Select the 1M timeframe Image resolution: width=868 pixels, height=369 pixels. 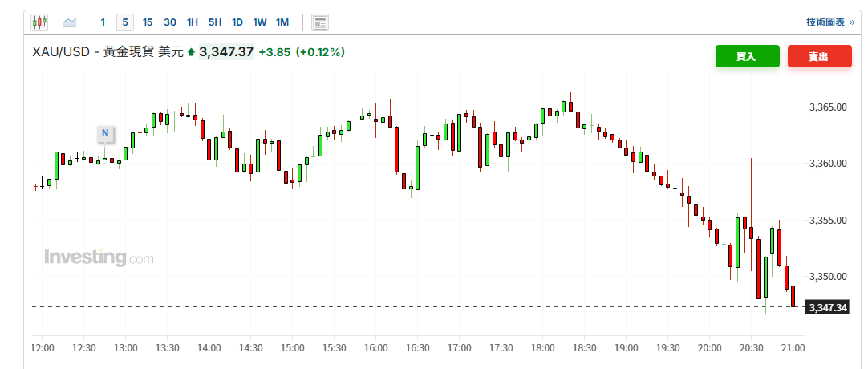[x=282, y=22]
